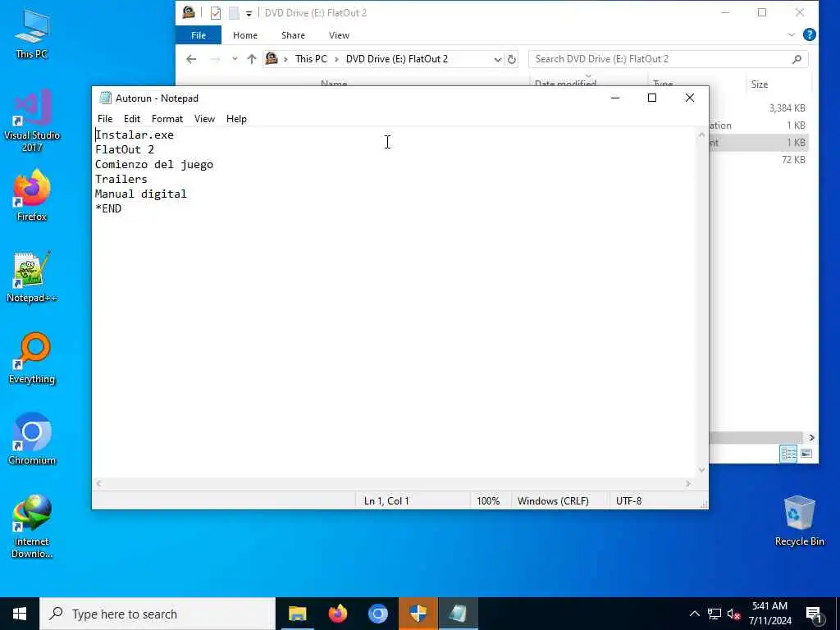Click the Explorer up-one-level arrow
This screenshot has height=630, width=840.
251,59
